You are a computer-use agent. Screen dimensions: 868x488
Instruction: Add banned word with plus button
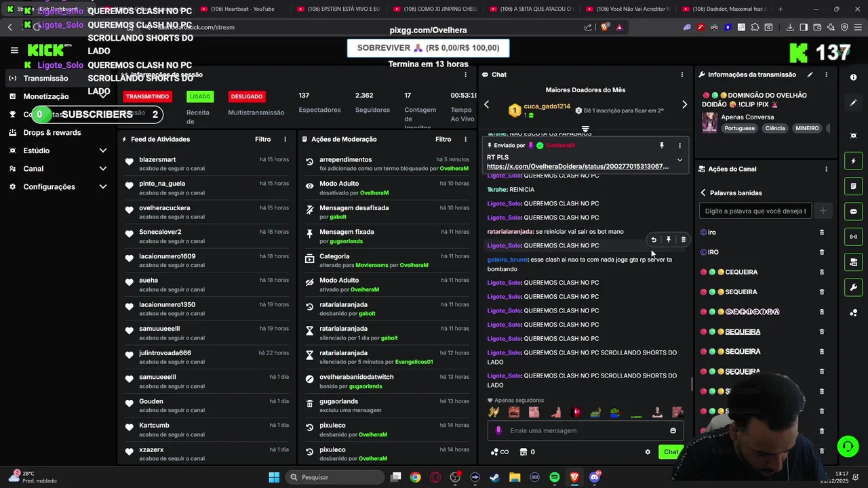[823, 211]
